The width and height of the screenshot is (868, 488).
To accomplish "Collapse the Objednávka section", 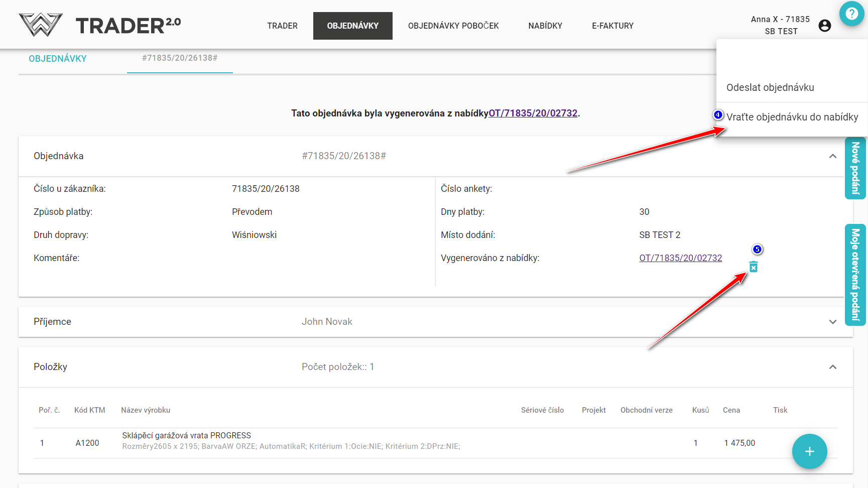I will coord(832,156).
